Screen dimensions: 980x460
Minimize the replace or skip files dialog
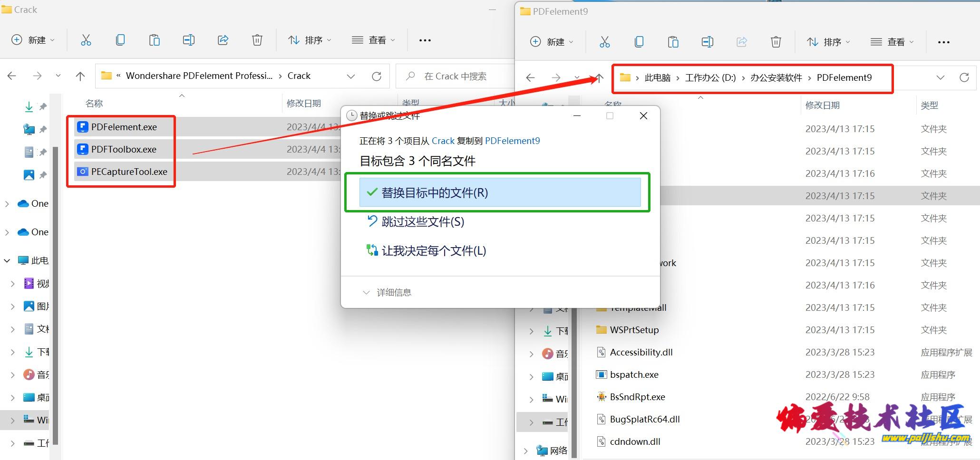pos(577,115)
